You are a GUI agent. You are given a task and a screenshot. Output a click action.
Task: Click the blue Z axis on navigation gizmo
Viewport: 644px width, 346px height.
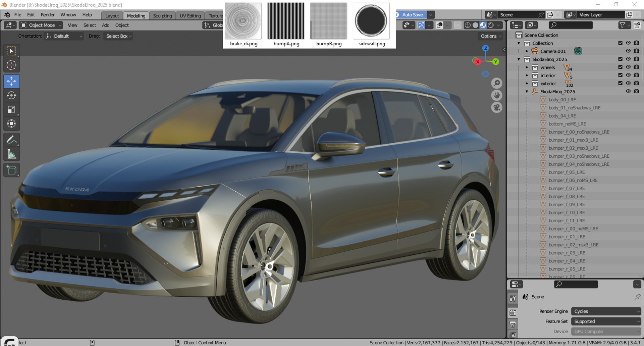pos(485,48)
